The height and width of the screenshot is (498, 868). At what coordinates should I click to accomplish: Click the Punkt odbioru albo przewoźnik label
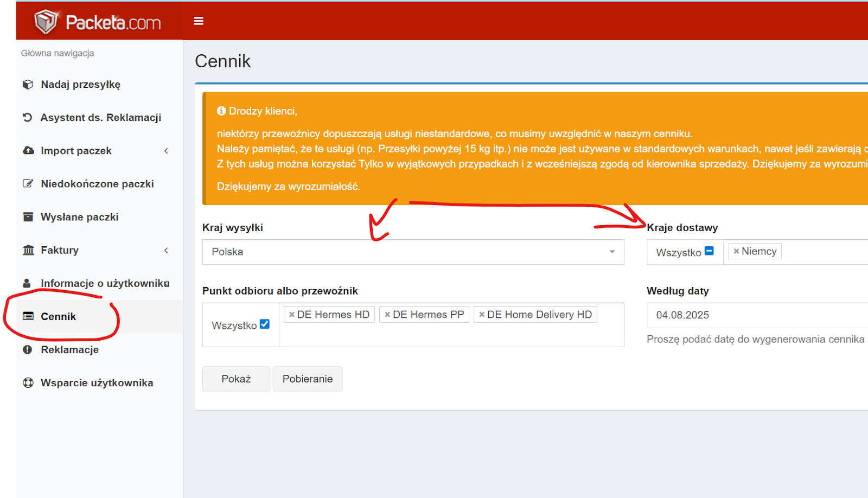(x=280, y=291)
